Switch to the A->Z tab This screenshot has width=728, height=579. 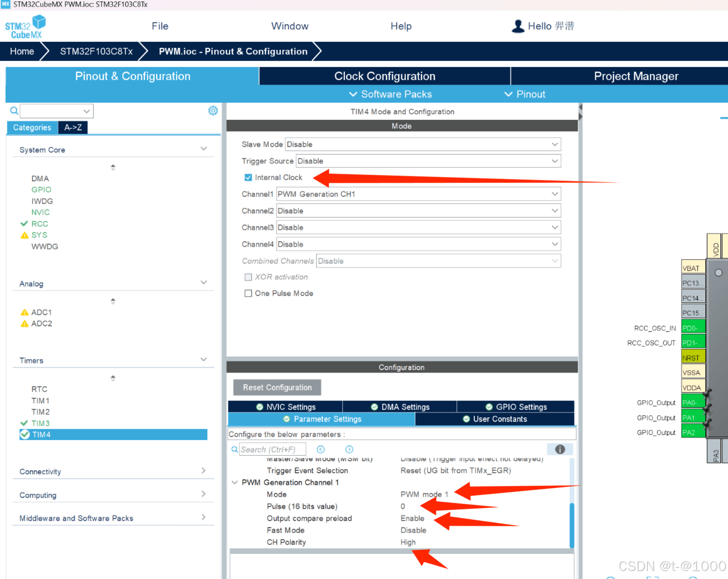73,127
